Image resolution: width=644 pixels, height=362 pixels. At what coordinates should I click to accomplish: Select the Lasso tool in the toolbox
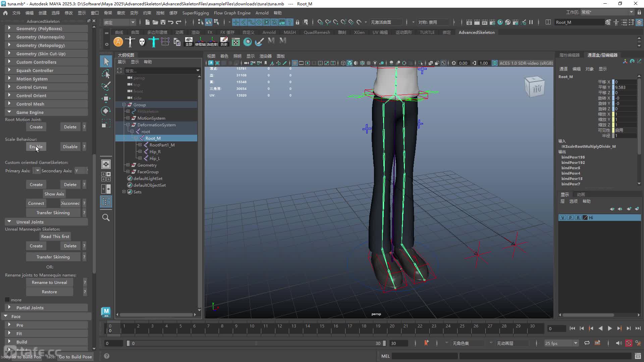106,74
